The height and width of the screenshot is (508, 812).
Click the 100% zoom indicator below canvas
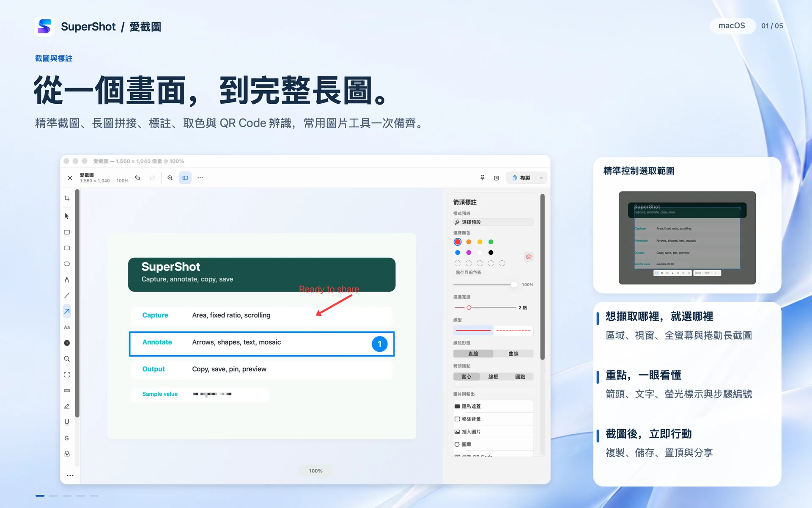315,471
